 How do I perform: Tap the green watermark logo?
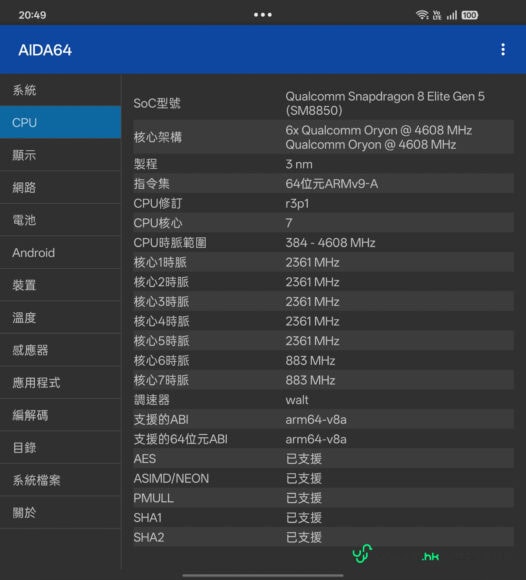coord(363,553)
